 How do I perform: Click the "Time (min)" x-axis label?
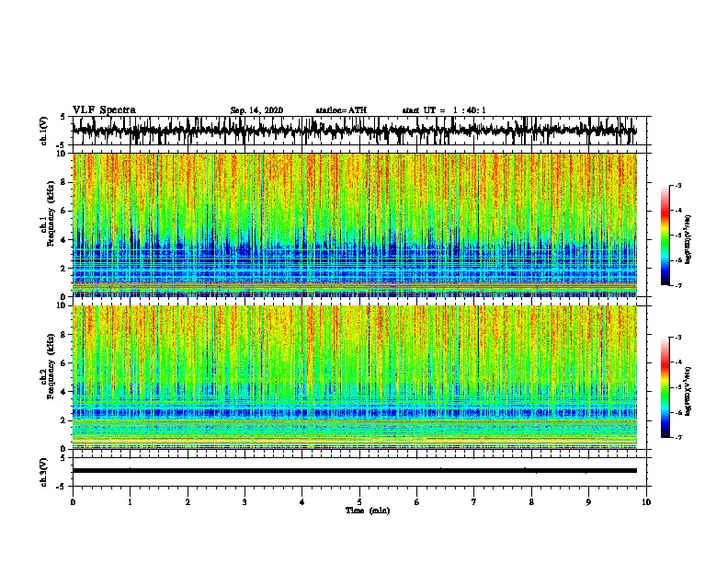(x=368, y=511)
